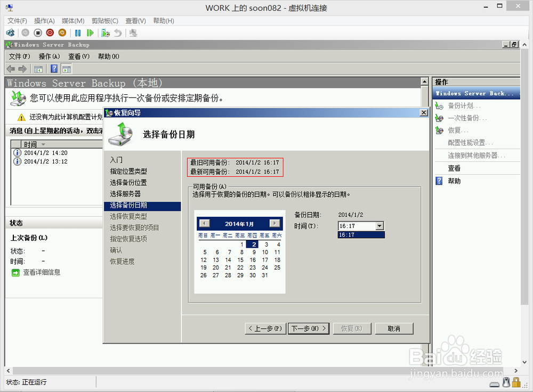533x392 pixels.
Task: Click the Ctrl+Alt+Delete icon in VM toolbar
Action: point(11,33)
